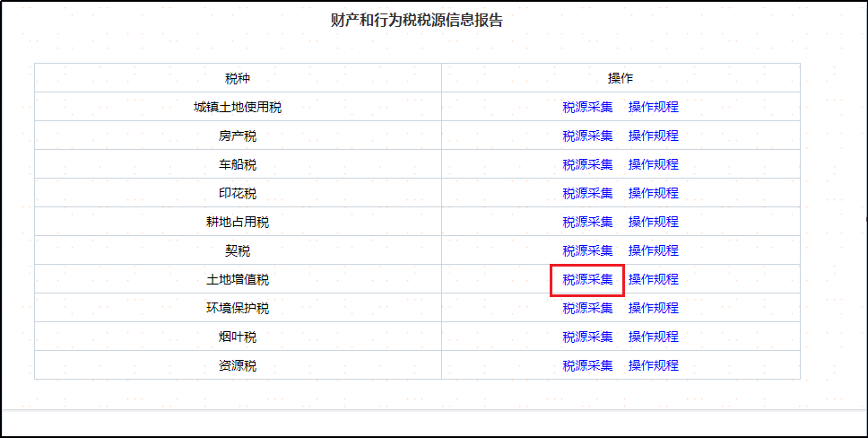Open 税源采集 for 资源税

[587, 366]
